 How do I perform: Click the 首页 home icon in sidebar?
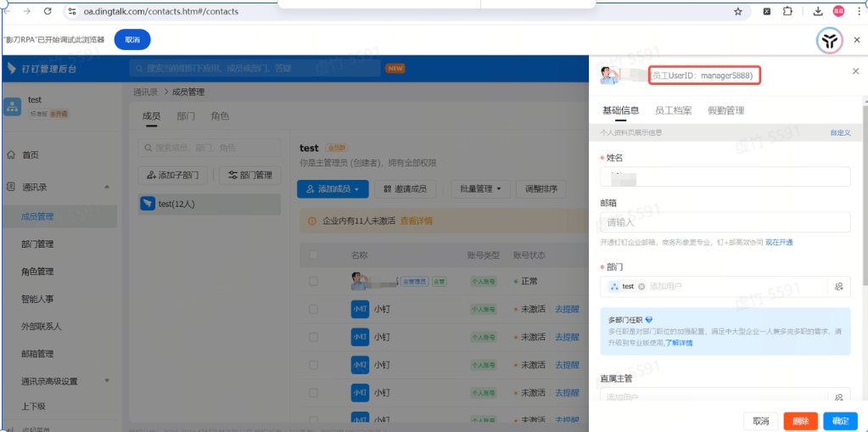[x=11, y=155]
